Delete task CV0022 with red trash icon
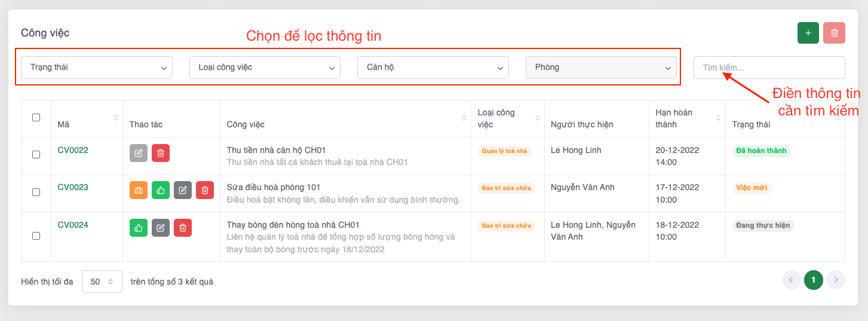This screenshot has width=868, height=321. pyautogui.click(x=161, y=153)
